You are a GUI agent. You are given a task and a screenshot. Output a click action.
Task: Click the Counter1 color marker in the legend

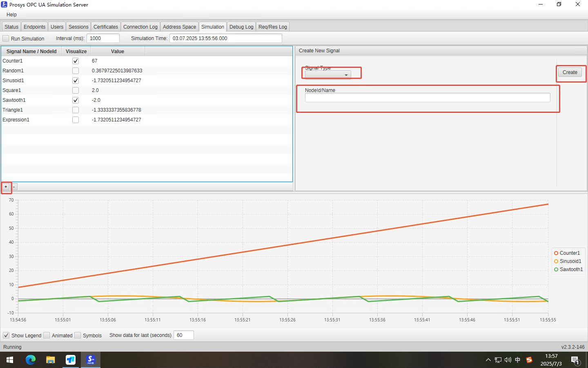pos(555,253)
